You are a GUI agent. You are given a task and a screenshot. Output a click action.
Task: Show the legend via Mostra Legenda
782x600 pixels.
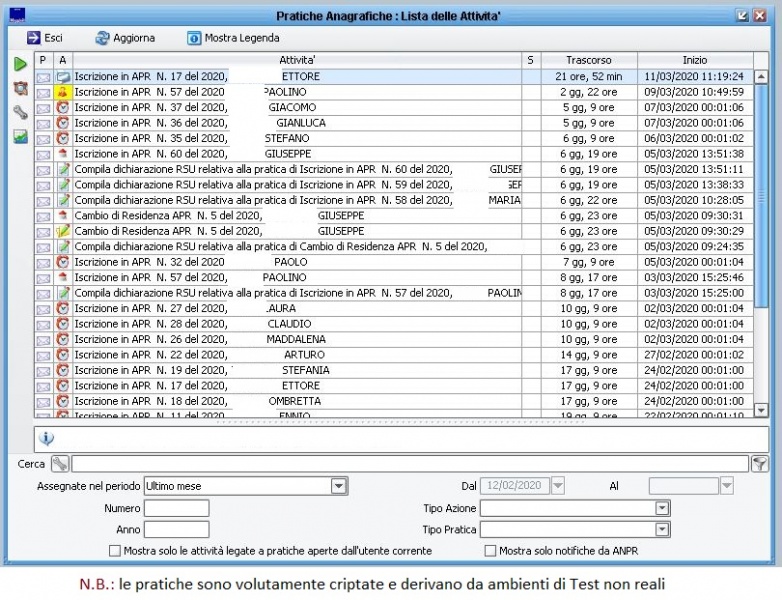coord(233,38)
